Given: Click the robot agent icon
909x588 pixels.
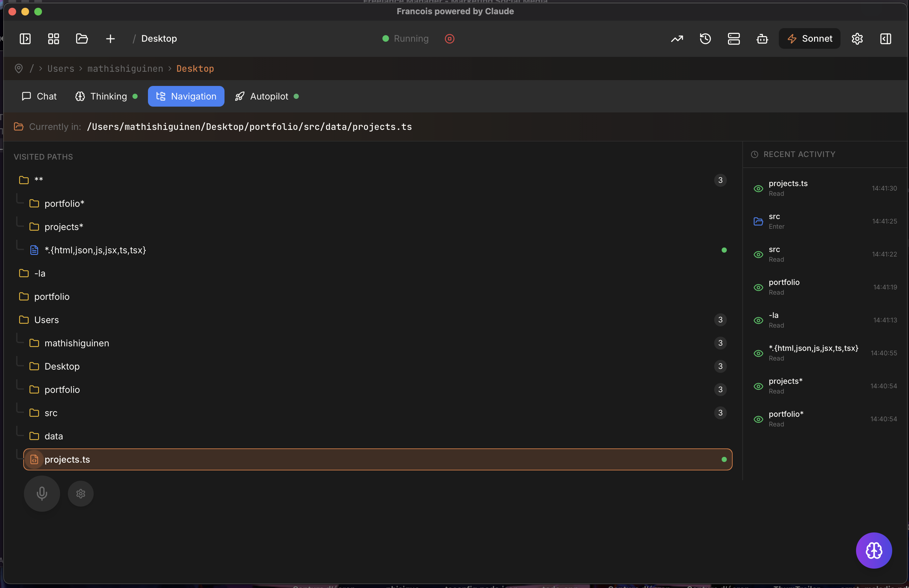Looking at the screenshot, I should point(762,38).
